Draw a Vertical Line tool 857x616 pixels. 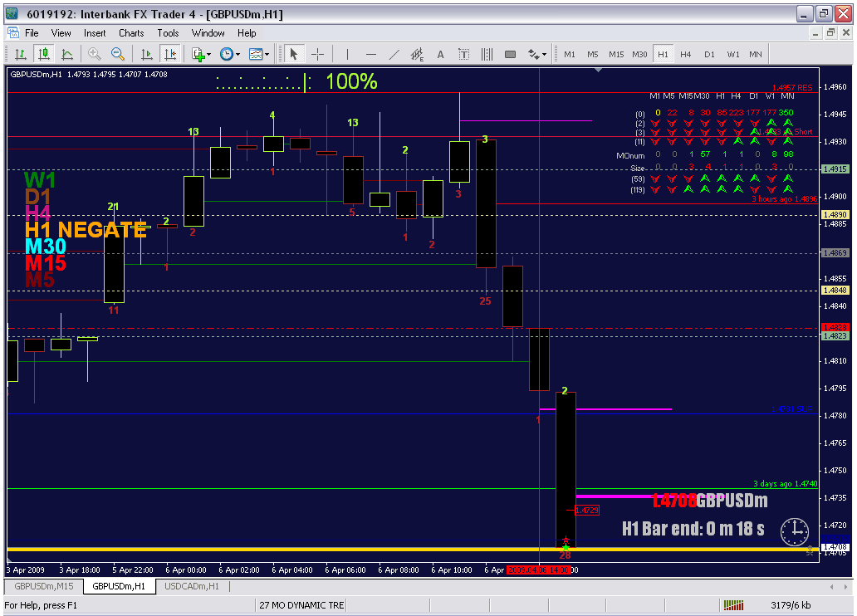[x=347, y=54]
